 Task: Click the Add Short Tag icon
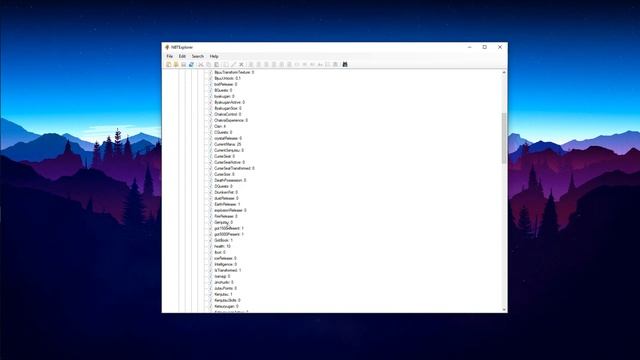point(258,64)
